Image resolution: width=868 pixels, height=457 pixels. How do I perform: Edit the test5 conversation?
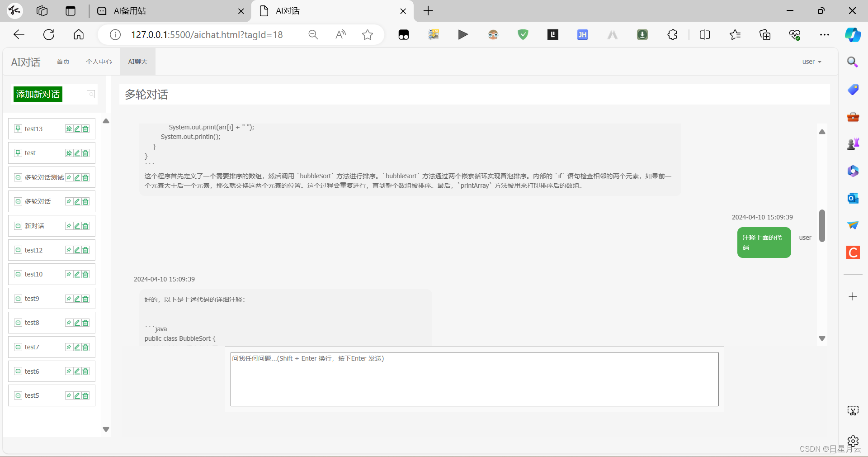point(77,395)
